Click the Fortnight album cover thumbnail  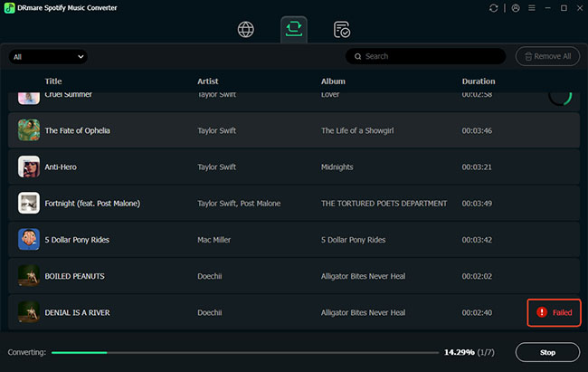[x=29, y=203]
